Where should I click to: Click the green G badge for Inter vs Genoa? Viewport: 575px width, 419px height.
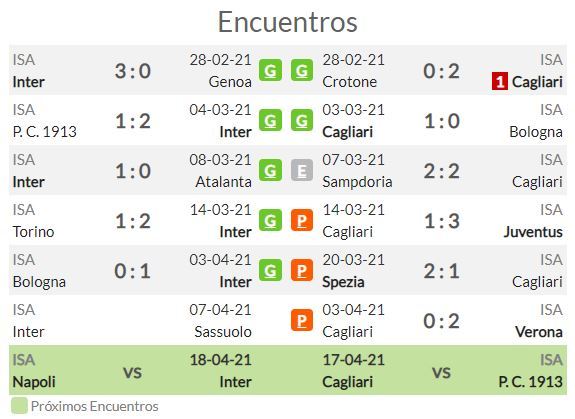coord(270,70)
